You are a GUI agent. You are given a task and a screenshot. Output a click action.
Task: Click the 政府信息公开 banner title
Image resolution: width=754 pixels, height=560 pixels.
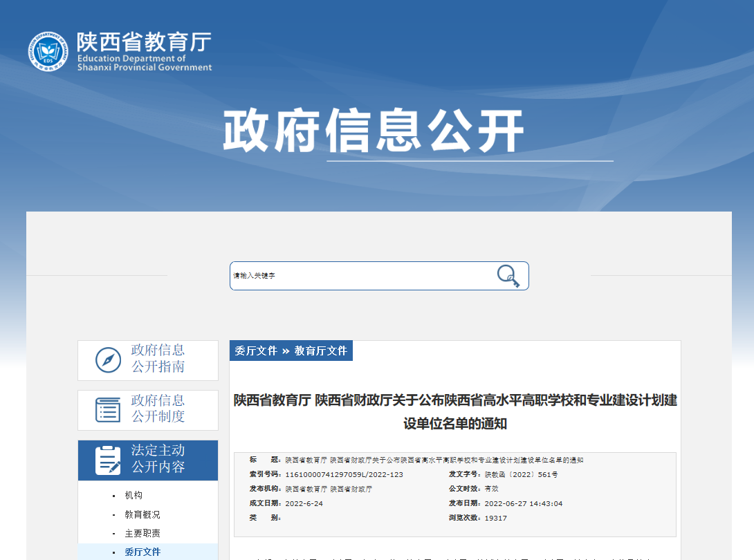[x=374, y=130]
